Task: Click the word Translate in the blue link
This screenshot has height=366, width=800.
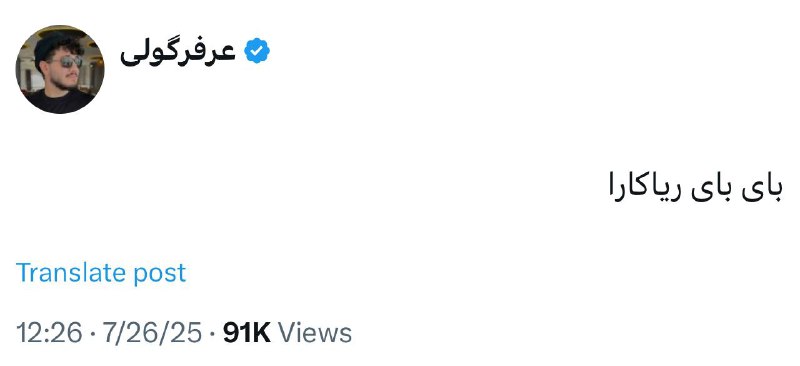Action: click(x=72, y=272)
